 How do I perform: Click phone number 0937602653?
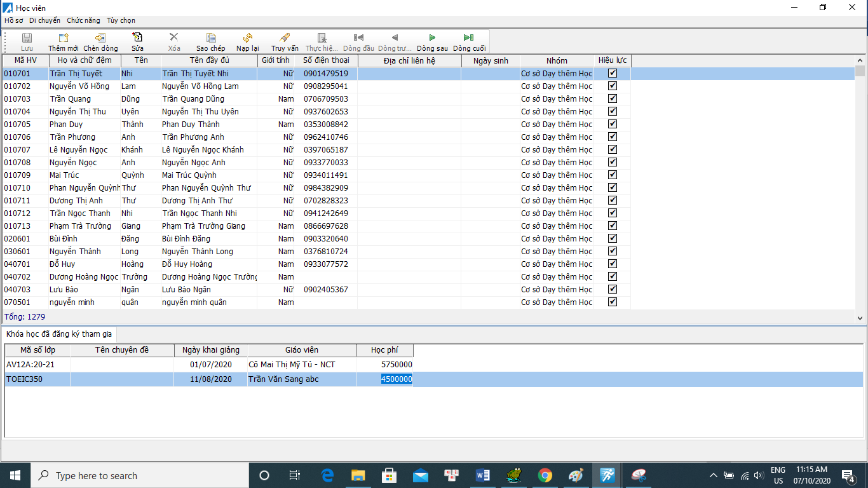coord(326,111)
